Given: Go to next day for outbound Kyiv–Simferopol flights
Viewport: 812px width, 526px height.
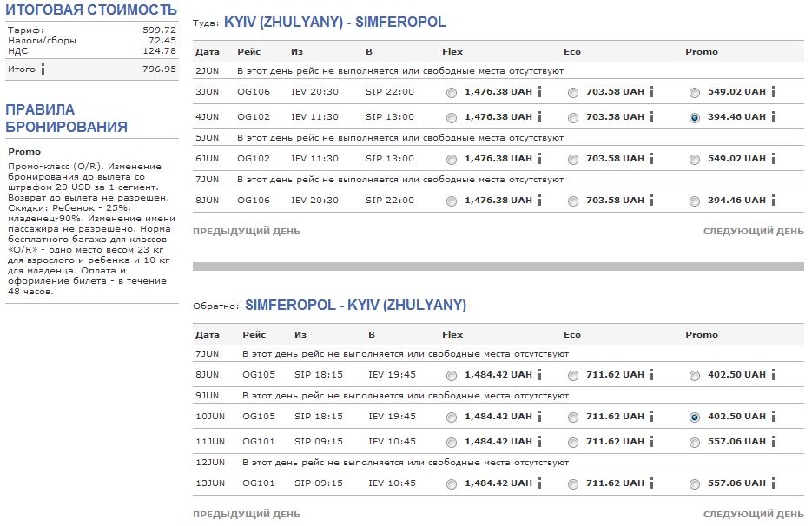Looking at the screenshot, I should 754,232.
